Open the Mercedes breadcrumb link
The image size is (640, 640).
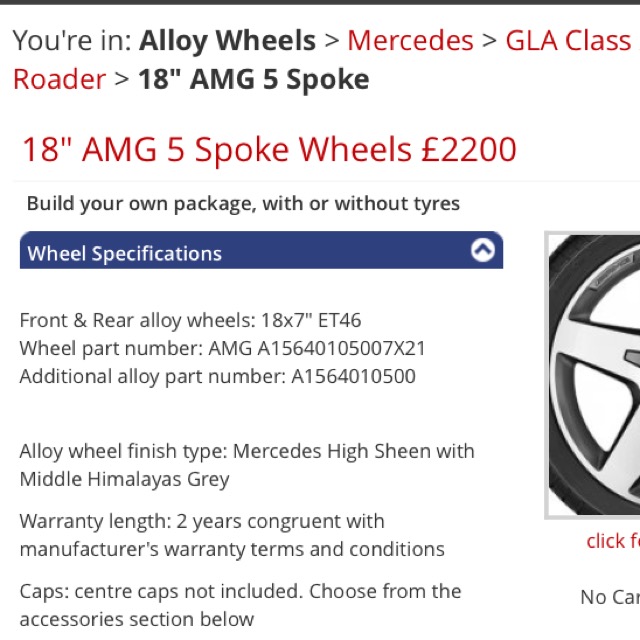point(410,41)
